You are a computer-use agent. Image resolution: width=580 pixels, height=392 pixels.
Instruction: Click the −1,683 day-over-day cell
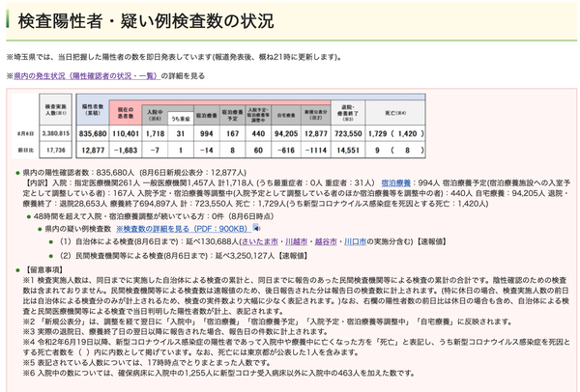(126, 151)
